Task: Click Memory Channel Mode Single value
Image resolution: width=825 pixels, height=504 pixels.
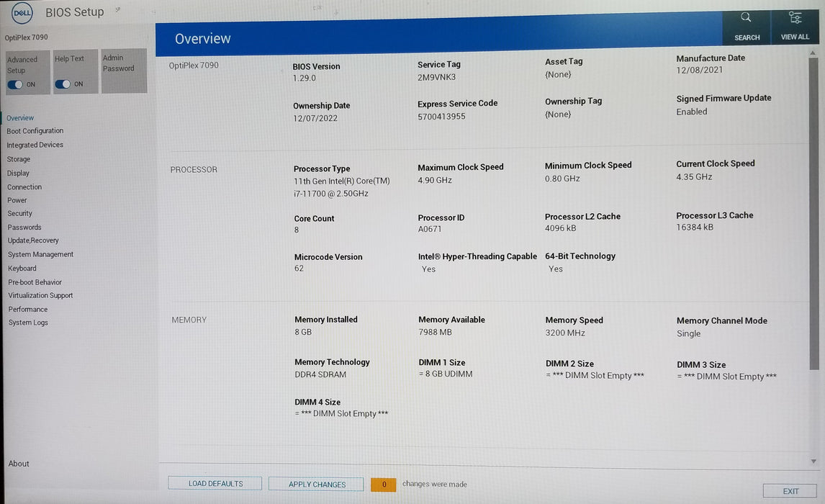Action: click(x=688, y=333)
